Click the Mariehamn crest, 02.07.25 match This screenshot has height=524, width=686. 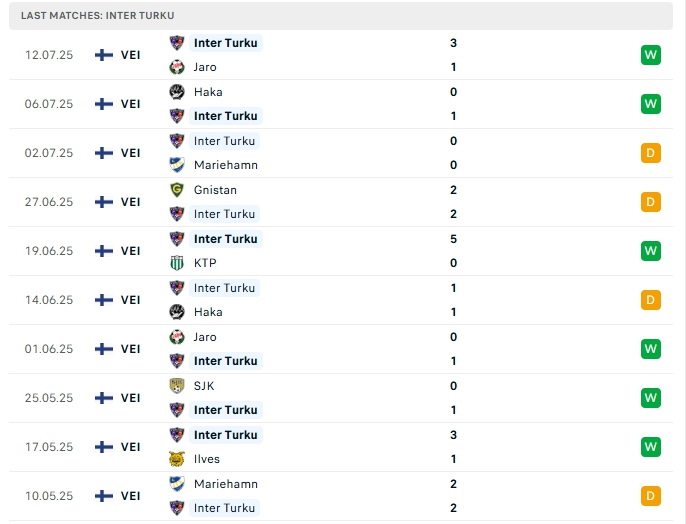pos(177,165)
